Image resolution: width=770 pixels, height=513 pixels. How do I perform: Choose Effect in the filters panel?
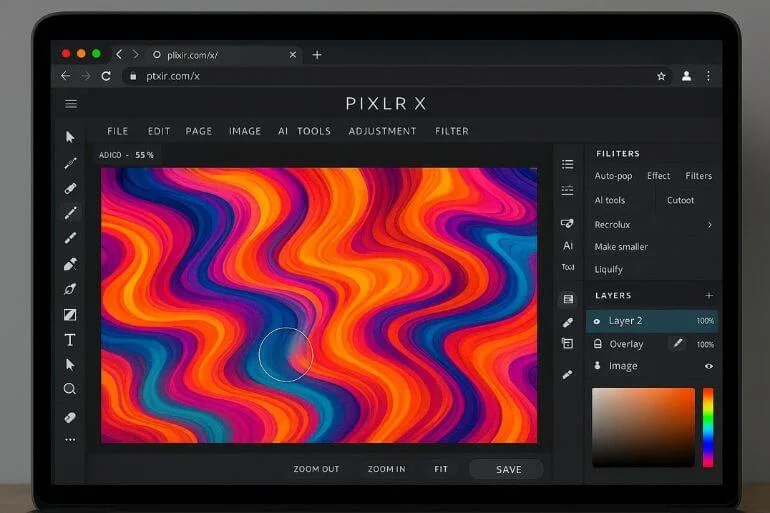(659, 176)
